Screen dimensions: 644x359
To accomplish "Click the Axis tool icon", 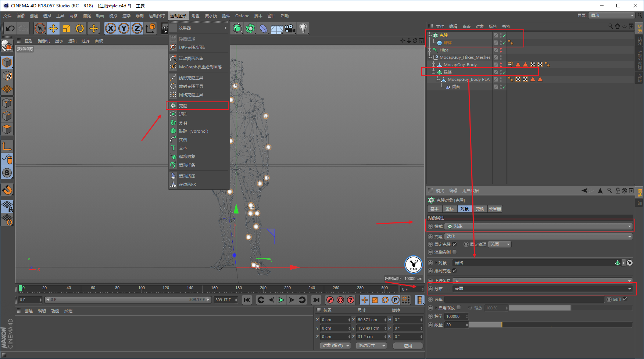I will pos(7,146).
